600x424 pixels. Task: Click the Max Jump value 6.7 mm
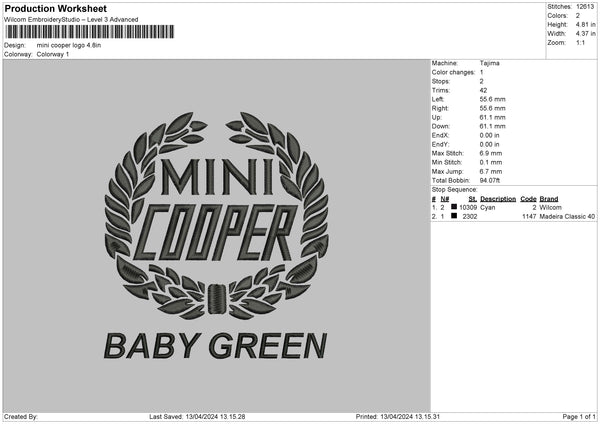tap(491, 171)
